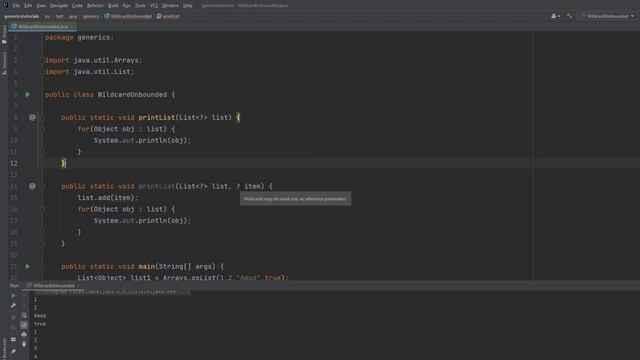Click genericstutorials breadcrumb in navigation bar
The width and height of the screenshot is (640, 360).
coord(22,16)
